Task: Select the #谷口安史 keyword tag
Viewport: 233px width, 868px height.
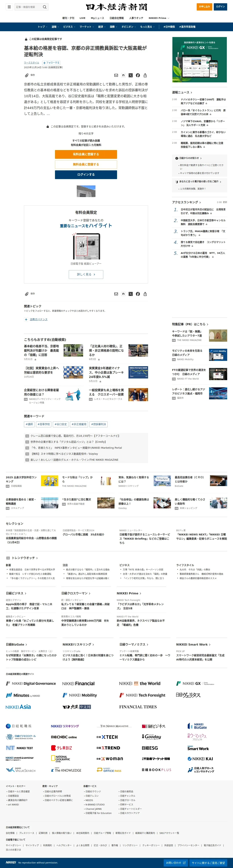Action: [x=60, y=424]
